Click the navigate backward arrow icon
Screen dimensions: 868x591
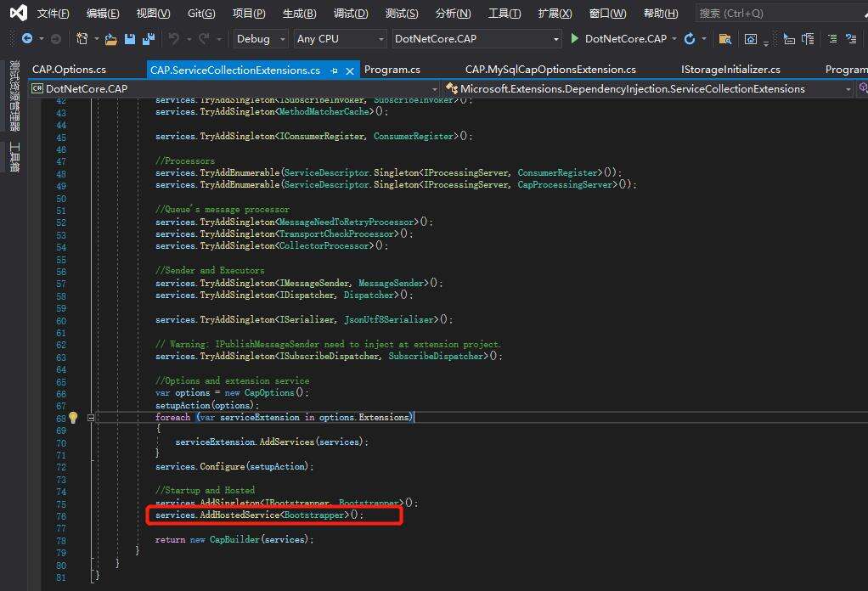pyautogui.click(x=26, y=39)
